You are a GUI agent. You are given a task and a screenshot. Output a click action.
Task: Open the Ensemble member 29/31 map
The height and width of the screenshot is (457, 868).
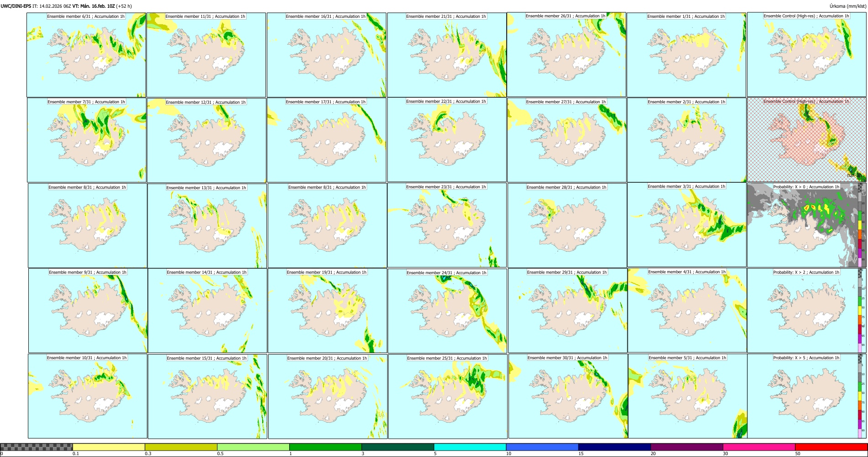[567, 310]
